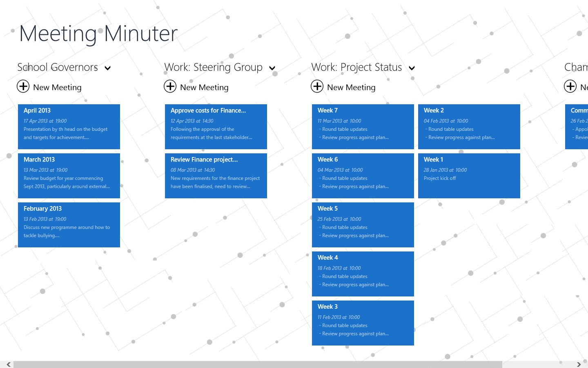This screenshot has width=588, height=368.
Task: Open the Week 7 meeting tile
Action: [363, 127]
